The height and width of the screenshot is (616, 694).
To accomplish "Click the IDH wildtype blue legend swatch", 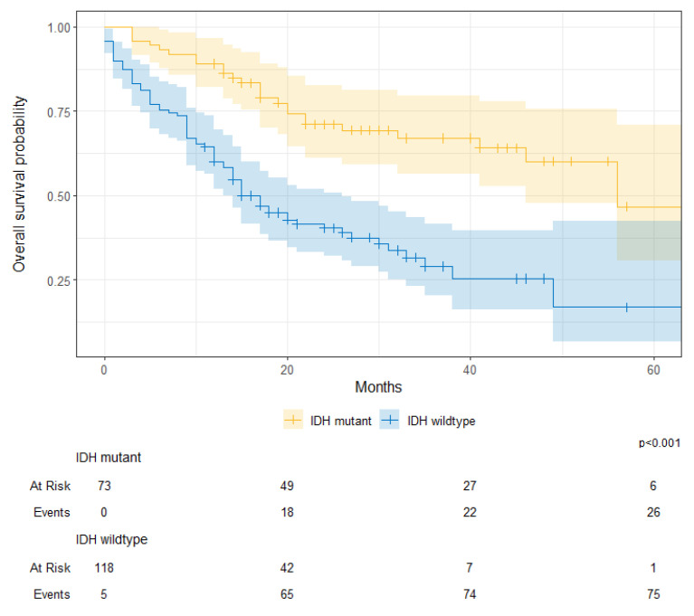I will point(389,420).
